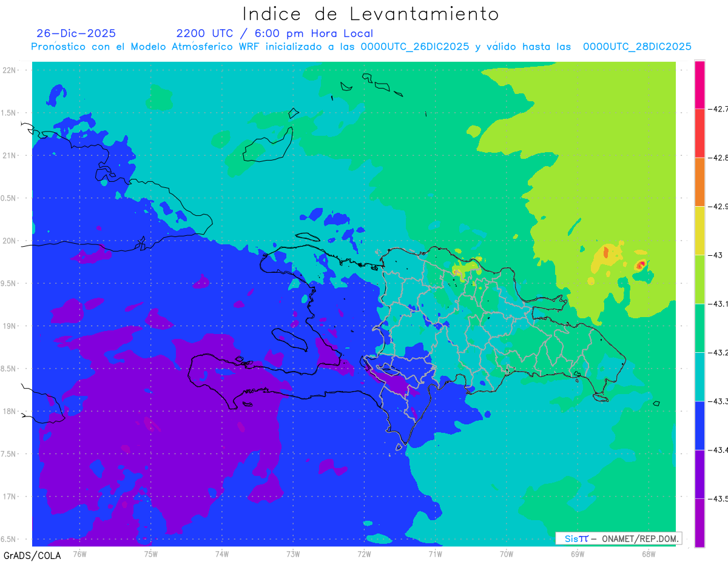The height and width of the screenshot is (562, 728).
Task: Click the 'SisTT - ONAMET/REP.DOM.' label
Action: pos(619,538)
